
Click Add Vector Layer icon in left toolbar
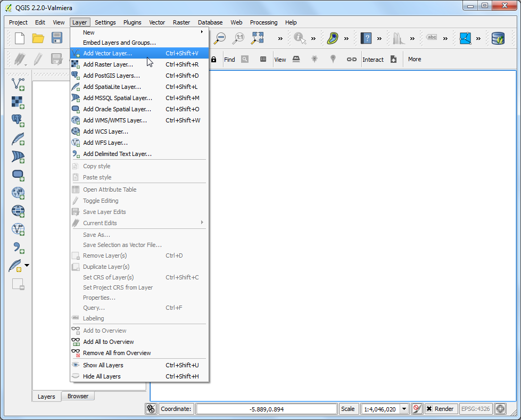(x=18, y=85)
